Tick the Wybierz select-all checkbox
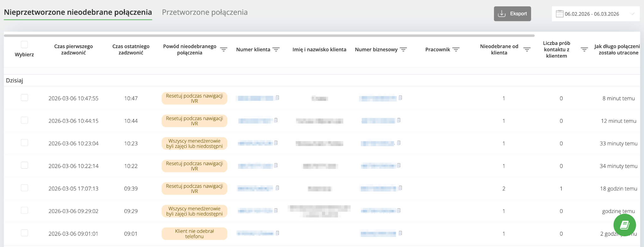 [x=24, y=44]
